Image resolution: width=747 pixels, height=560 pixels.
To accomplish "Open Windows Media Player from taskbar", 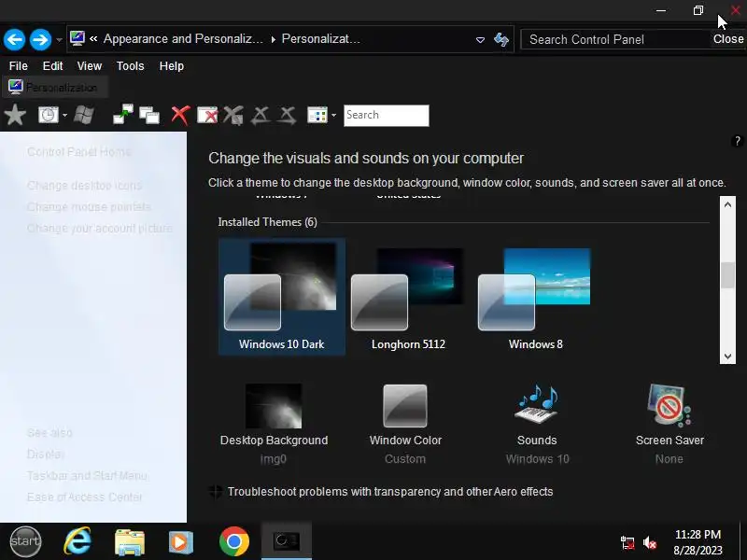I will 181,542.
